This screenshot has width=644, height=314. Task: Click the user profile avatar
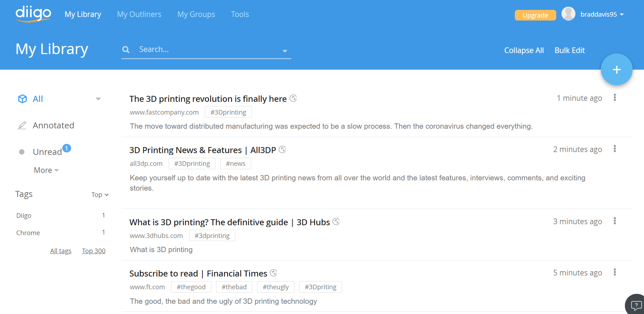click(568, 14)
